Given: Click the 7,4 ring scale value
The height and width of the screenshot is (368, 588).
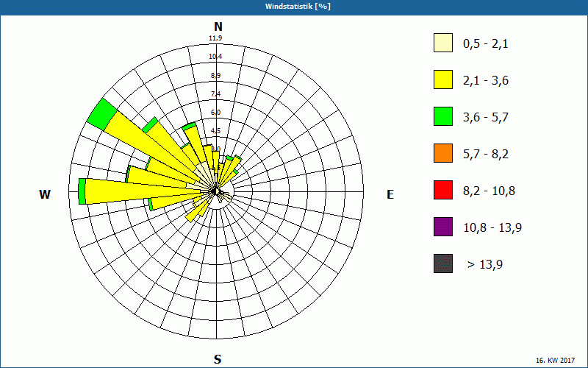Looking at the screenshot, I should [215, 94].
